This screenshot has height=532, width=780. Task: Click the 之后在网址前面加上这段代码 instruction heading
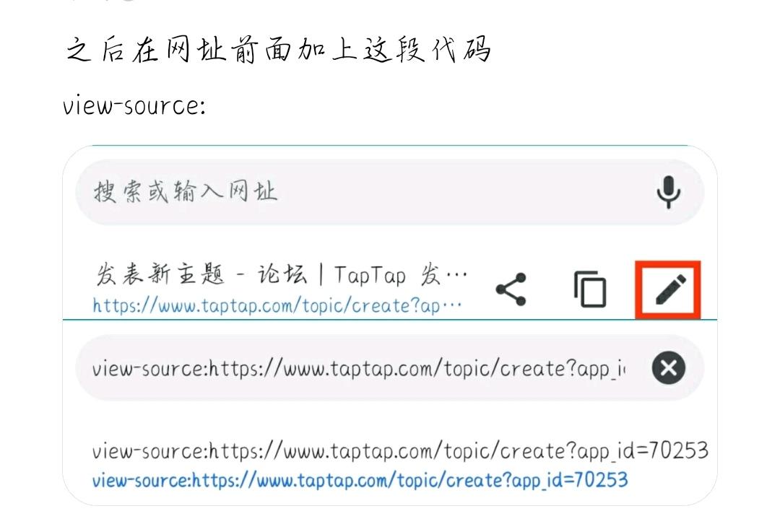click(x=279, y=50)
